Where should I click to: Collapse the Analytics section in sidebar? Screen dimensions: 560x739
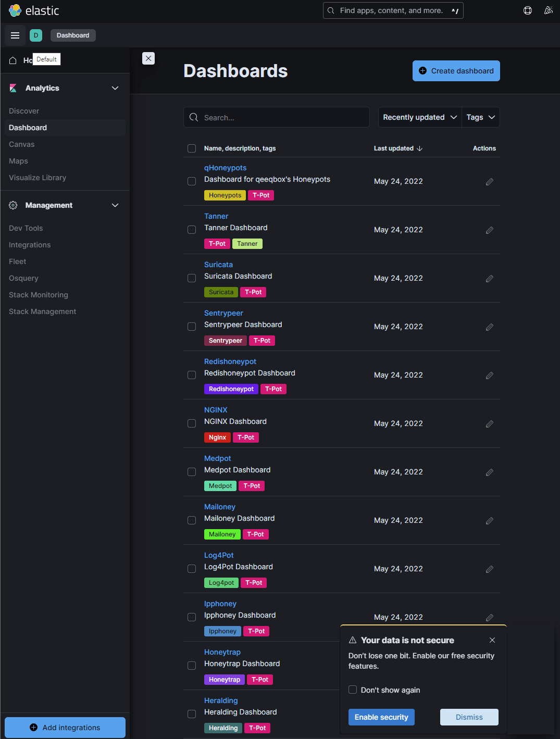[115, 88]
